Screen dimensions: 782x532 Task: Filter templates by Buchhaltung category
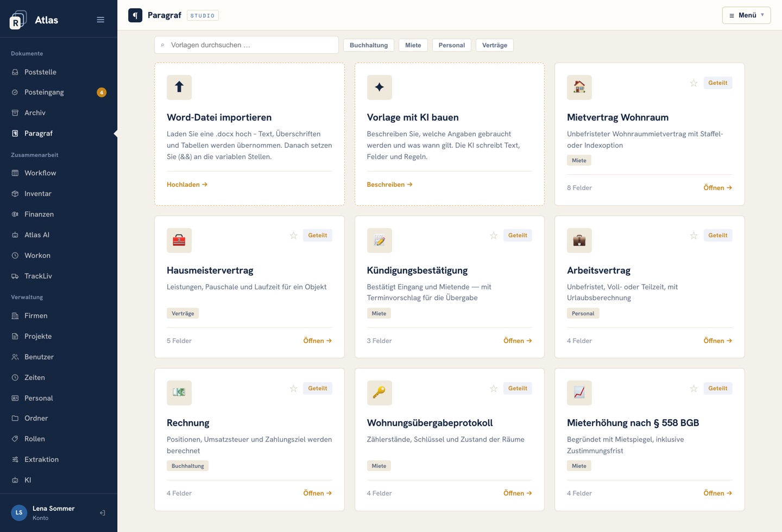369,45
